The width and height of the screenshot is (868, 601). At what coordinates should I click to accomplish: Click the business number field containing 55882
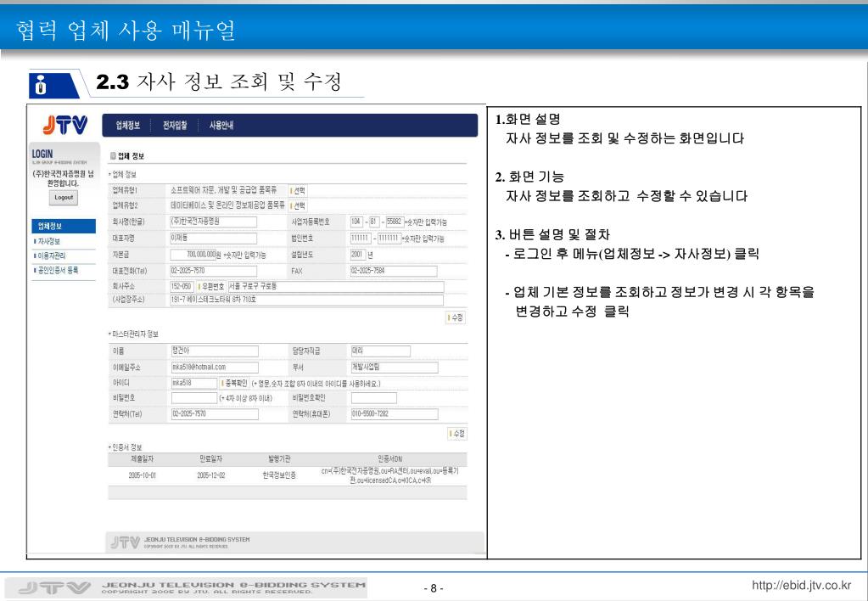pos(395,222)
